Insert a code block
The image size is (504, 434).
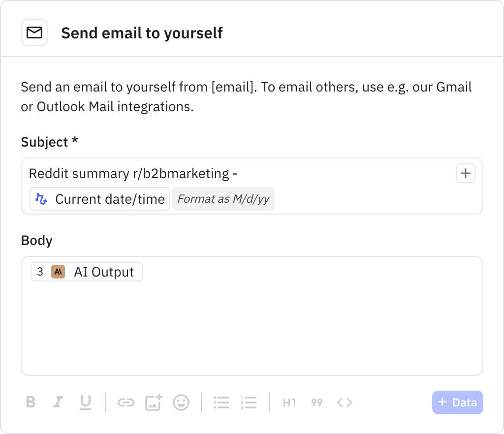pos(345,403)
